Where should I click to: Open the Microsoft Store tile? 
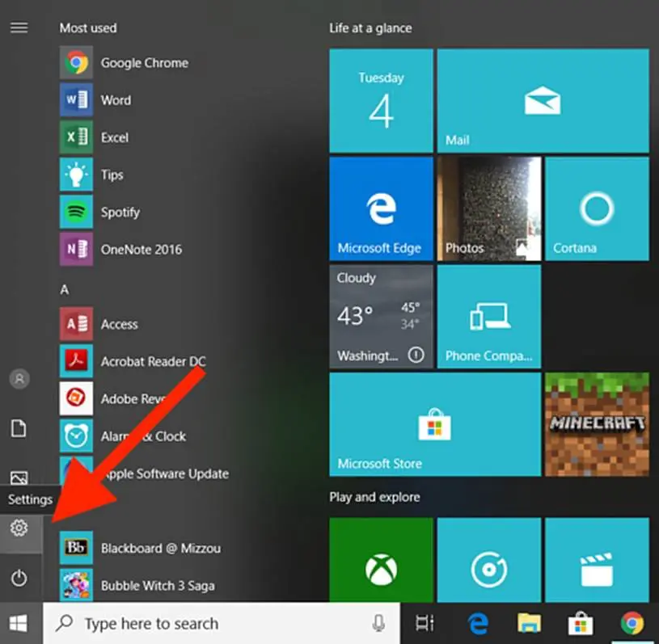pyautogui.click(x=434, y=423)
